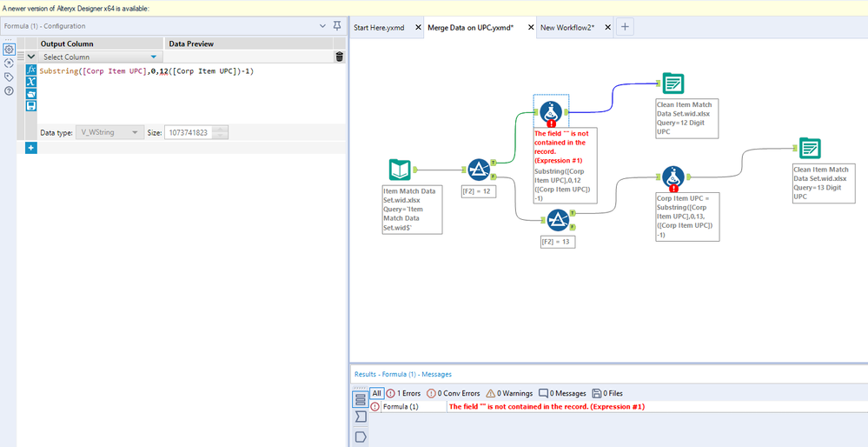Image resolution: width=868 pixels, height=447 pixels.
Task: Close the New Workflow2 tab
Action: click(x=607, y=27)
